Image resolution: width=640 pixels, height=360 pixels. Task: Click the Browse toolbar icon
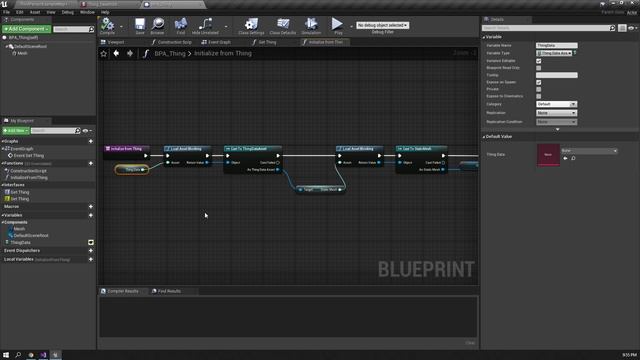coord(158,25)
